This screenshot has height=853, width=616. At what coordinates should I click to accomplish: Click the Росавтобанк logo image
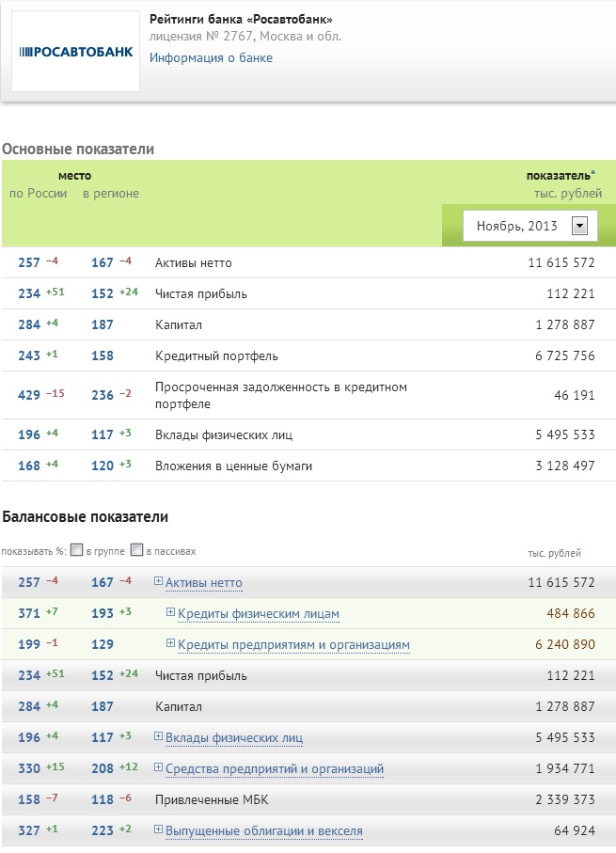pyautogui.click(x=75, y=51)
